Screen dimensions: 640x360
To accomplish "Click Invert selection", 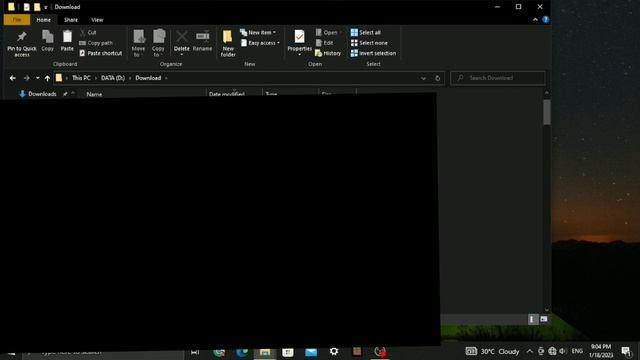I will [x=373, y=53].
